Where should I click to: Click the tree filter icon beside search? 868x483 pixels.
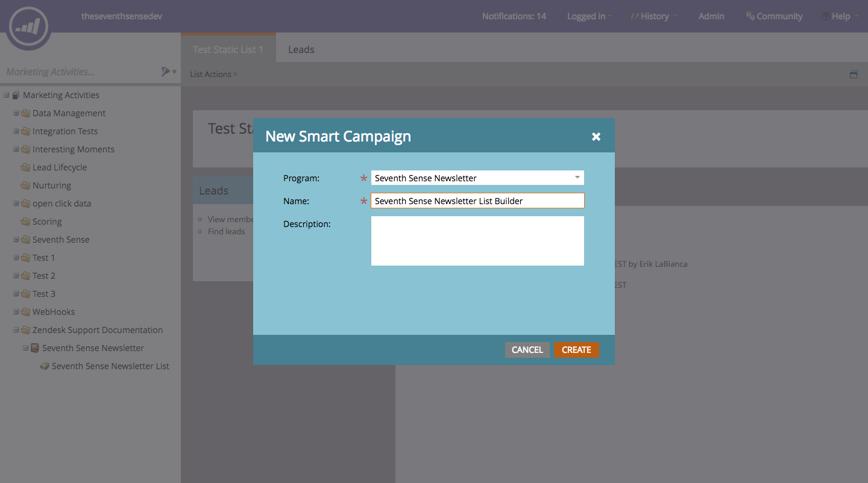166,72
